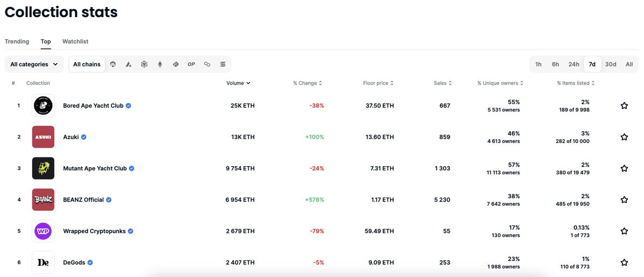This screenshot has width=644, height=277.
Task: Star Mutant Ape Yacht Club to watchlist
Action: pyautogui.click(x=624, y=168)
